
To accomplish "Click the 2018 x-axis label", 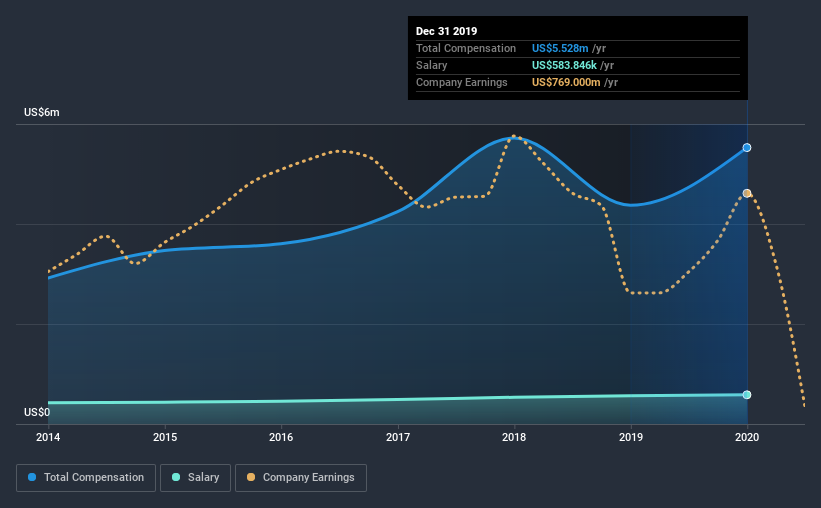I will coord(514,437).
